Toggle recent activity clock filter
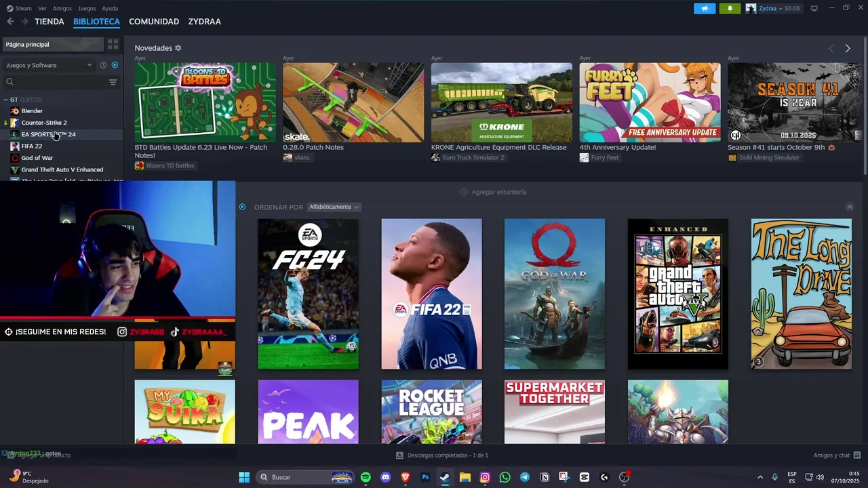The image size is (868, 488). coord(103,65)
